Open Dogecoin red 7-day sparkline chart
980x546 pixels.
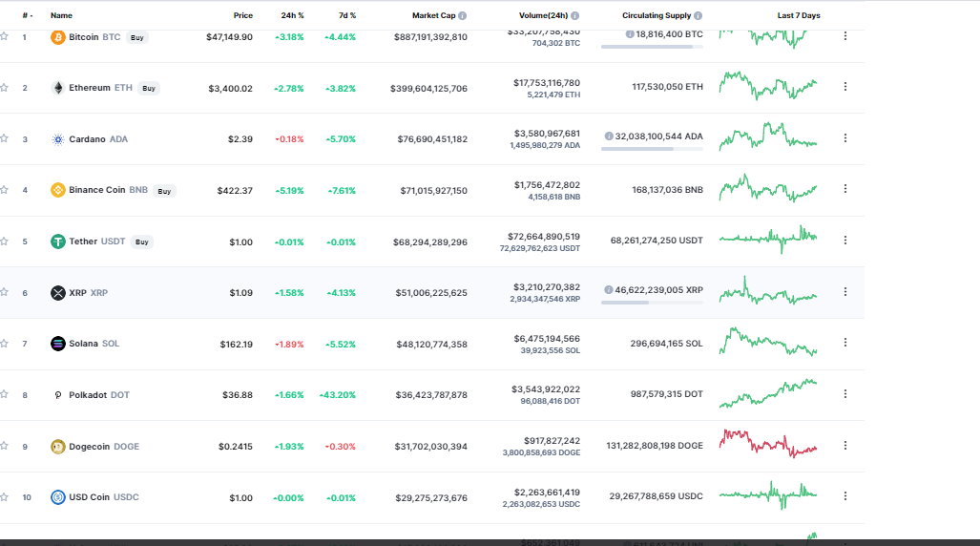pyautogui.click(x=768, y=444)
